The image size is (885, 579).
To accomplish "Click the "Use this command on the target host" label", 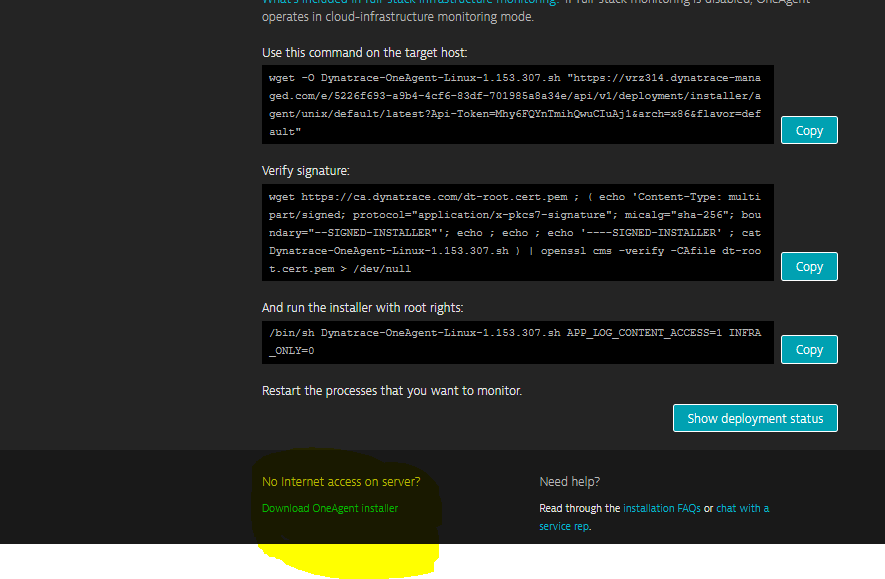I will pos(364,52).
